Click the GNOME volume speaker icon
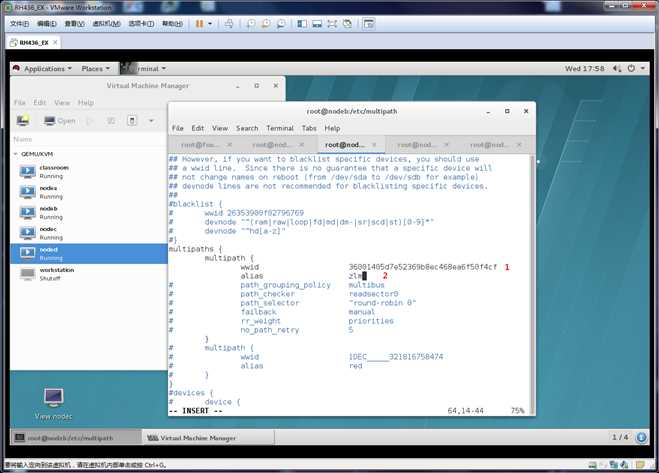The image size is (659, 473). click(617, 69)
